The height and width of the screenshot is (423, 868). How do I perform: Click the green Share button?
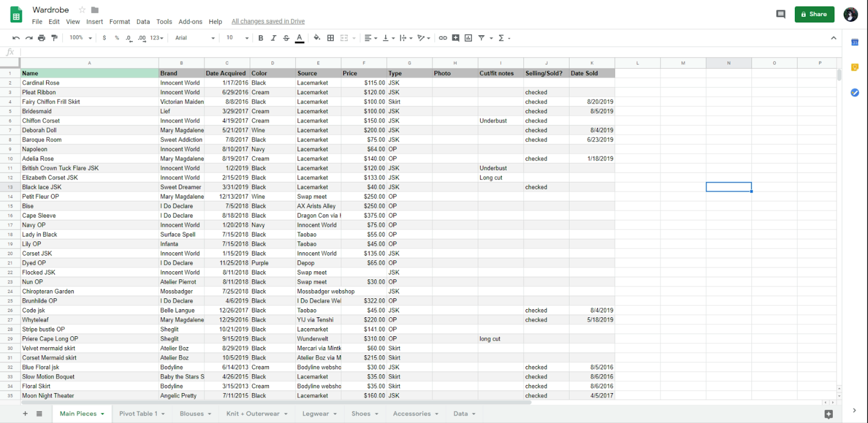point(814,14)
